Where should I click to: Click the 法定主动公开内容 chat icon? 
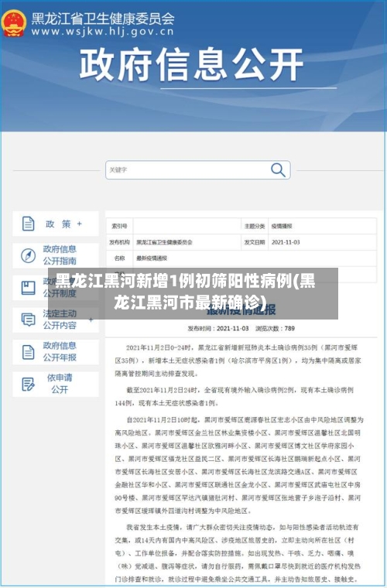coord(28,320)
